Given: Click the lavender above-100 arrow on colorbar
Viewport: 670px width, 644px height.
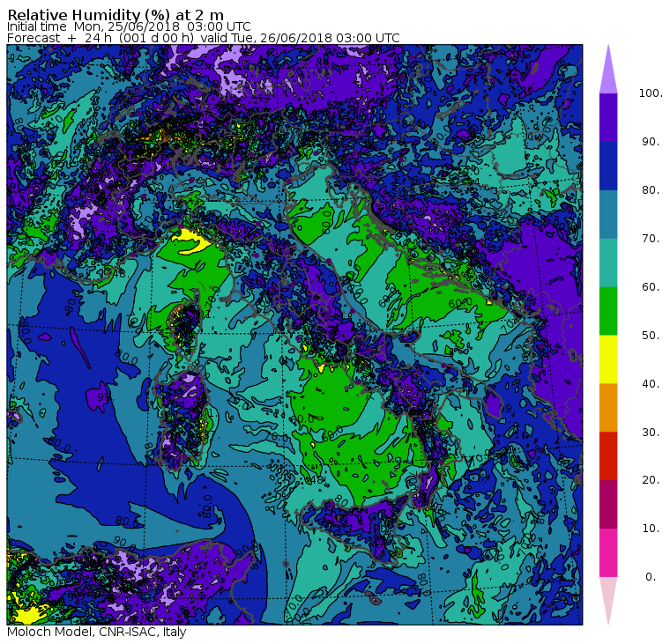Looking at the screenshot, I should [x=608, y=73].
